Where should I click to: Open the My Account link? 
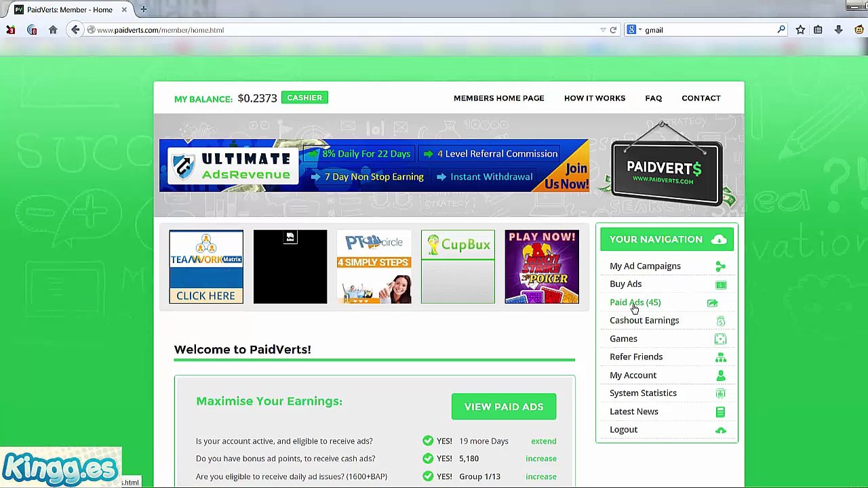633,375
